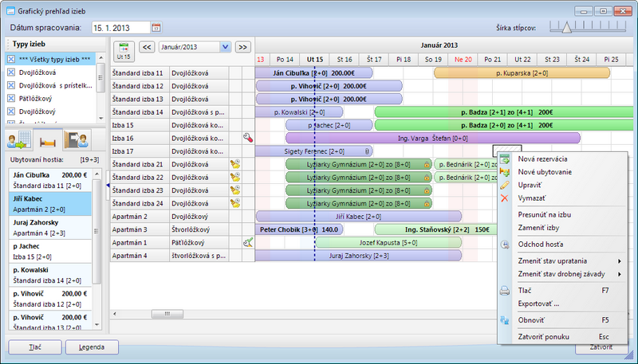Select the Ing. Varga Štefan [0+0] booking bar
Screen dimensions: 638x364
(x=433, y=138)
